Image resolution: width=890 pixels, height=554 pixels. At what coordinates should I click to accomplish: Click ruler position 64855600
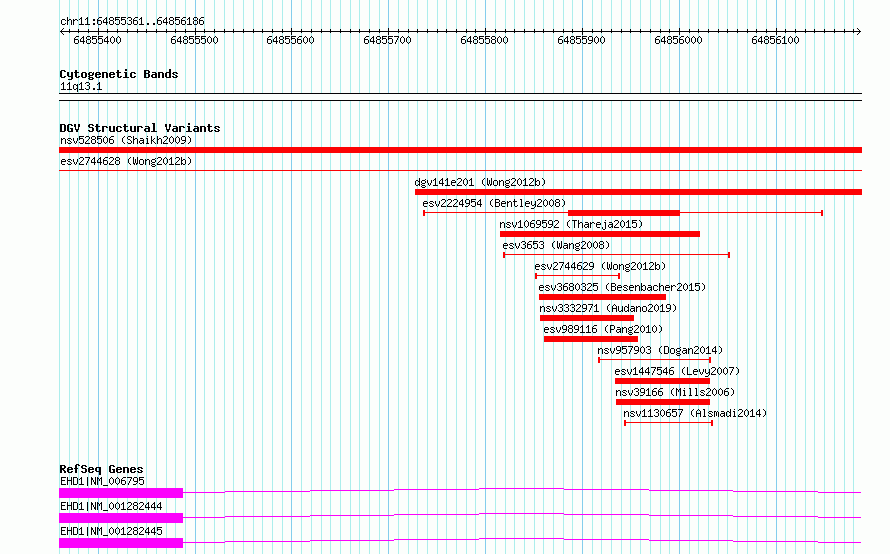pos(290,40)
